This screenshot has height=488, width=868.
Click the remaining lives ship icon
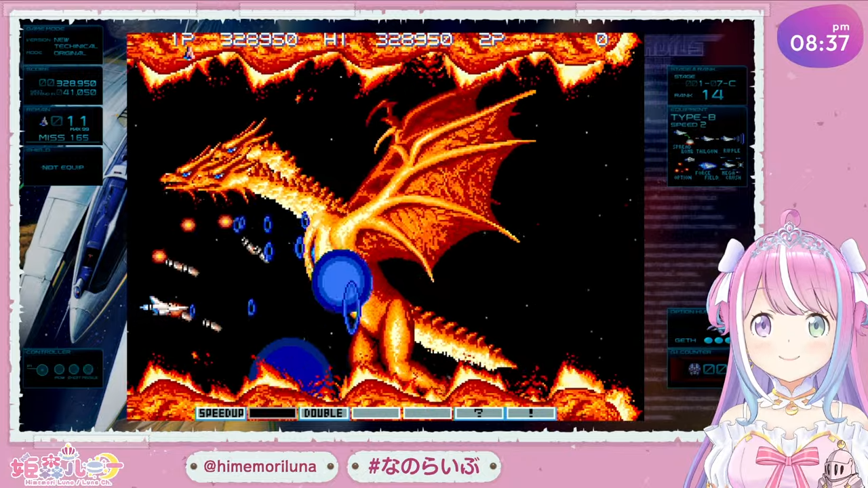45,122
